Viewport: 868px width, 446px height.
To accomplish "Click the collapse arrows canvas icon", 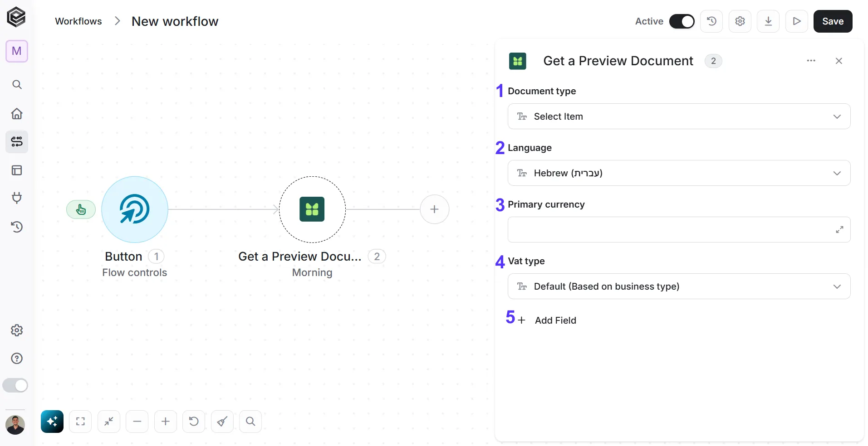I will pos(109,422).
